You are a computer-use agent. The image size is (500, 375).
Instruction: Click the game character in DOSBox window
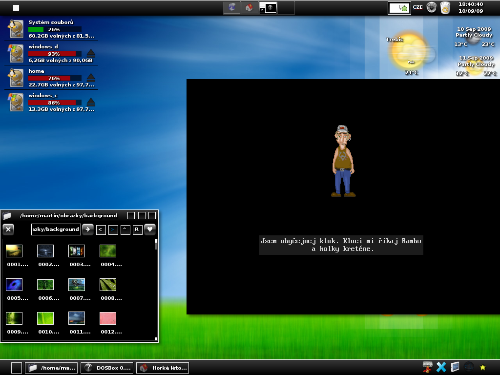(343, 161)
